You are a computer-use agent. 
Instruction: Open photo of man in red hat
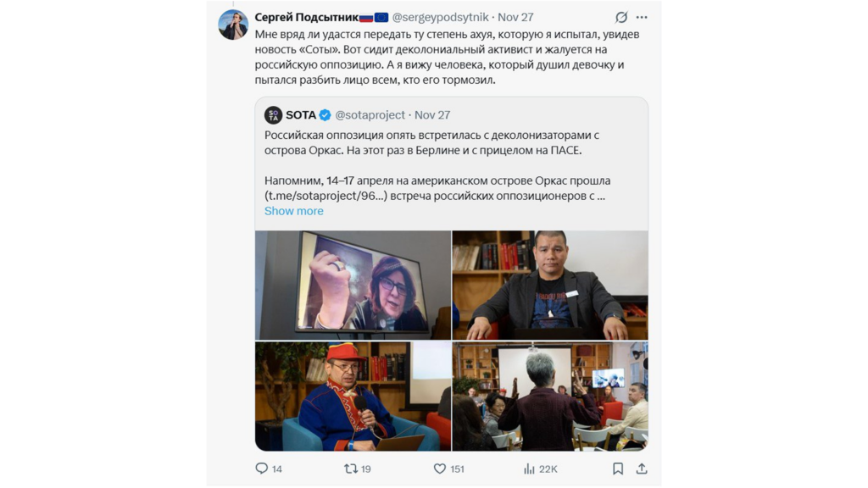click(x=353, y=396)
